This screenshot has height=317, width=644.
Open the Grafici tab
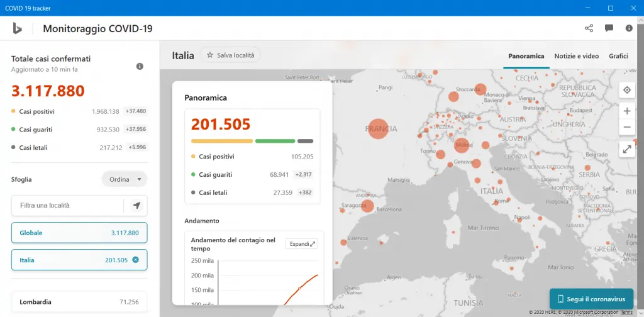(619, 56)
